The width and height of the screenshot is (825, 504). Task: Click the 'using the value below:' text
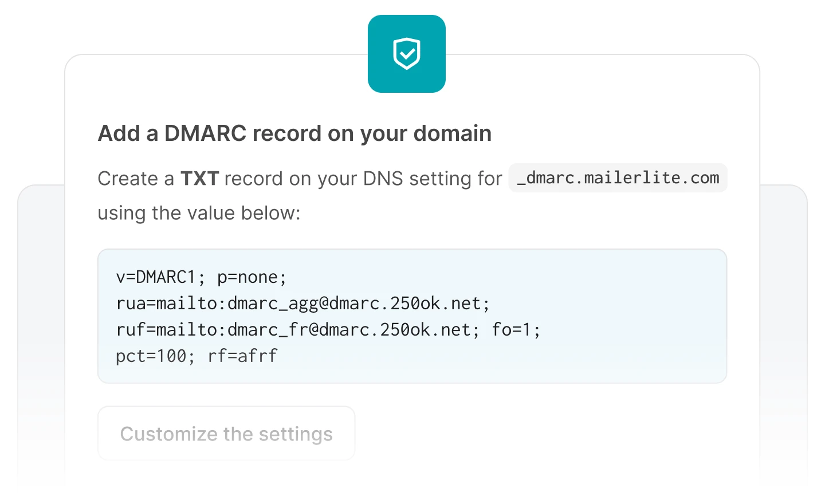[199, 213]
